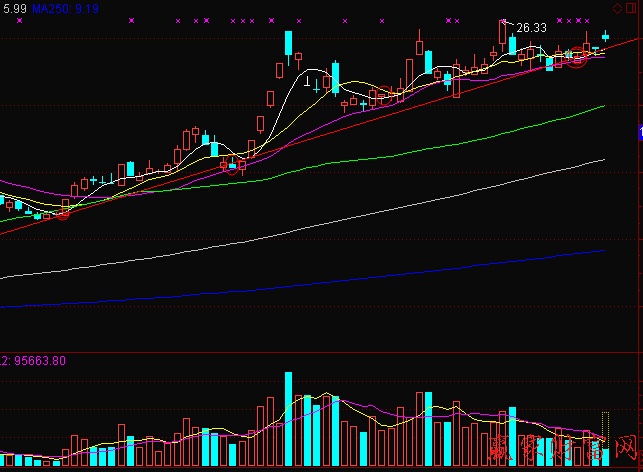Image resolution: width=643 pixels, height=472 pixels.
Task: Click the red ascending trendline
Action: coord(150,187)
